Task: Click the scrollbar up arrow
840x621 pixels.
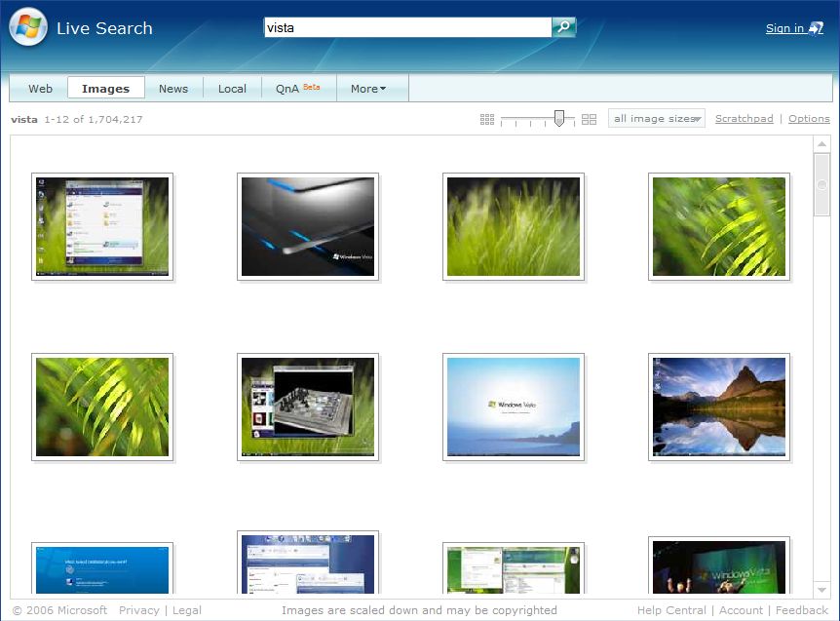Action: pyautogui.click(x=821, y=144)
